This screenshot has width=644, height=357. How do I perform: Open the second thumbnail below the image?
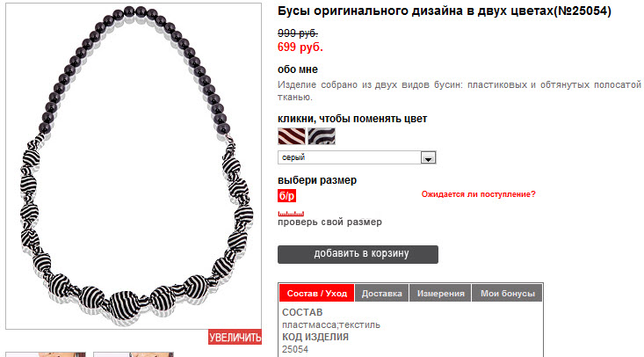(x=134, y=354)
